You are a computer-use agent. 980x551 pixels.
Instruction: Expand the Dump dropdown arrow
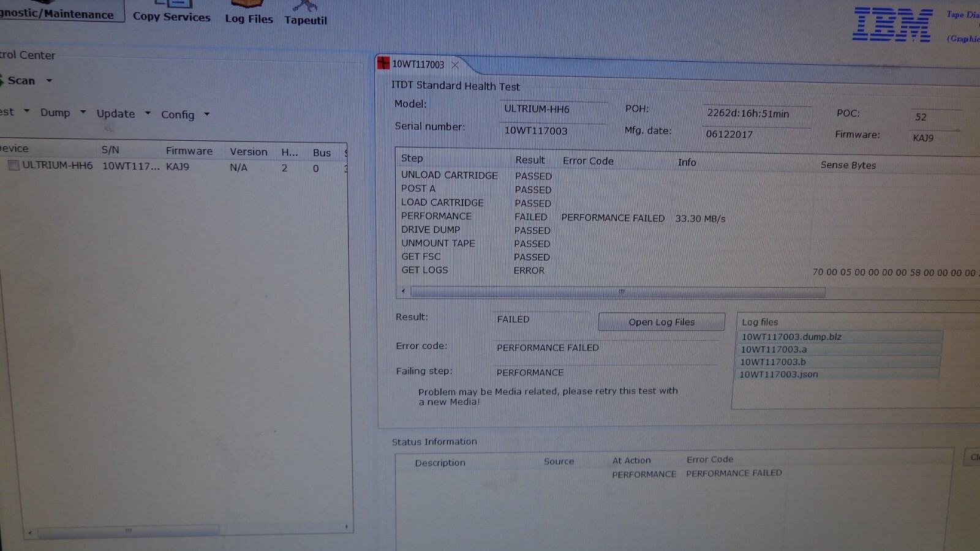click(83, 111)
